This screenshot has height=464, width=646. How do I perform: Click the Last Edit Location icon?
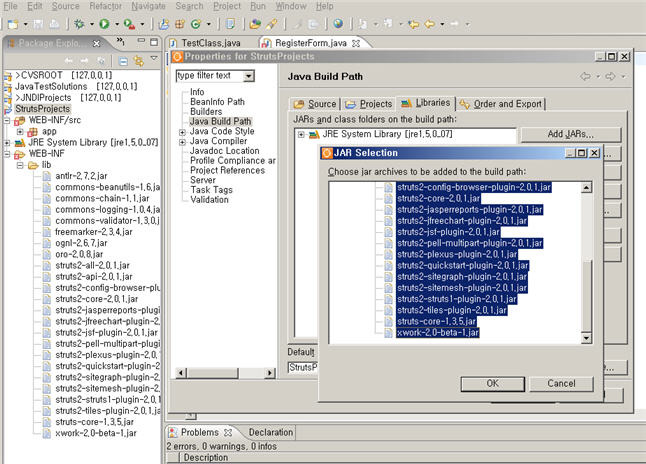click(x=414, y=24)
